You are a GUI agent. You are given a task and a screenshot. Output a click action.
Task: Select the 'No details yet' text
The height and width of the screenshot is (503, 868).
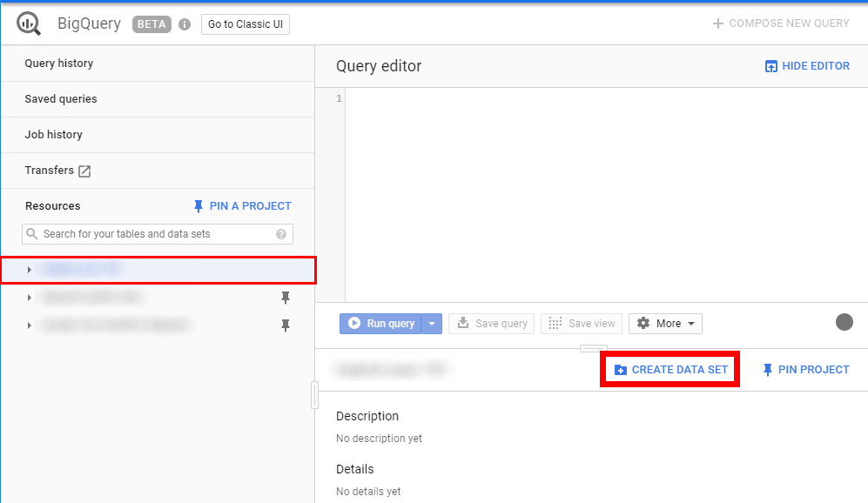[x=368, y=492]
